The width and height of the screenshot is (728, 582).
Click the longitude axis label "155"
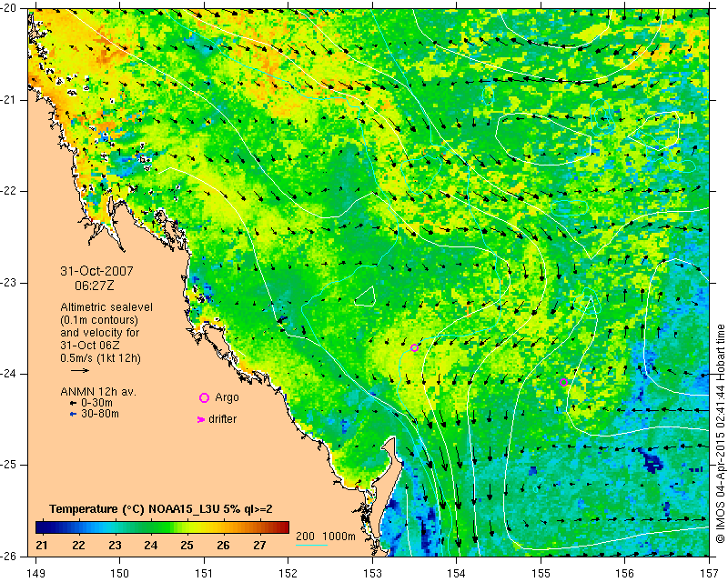[541, 574]
